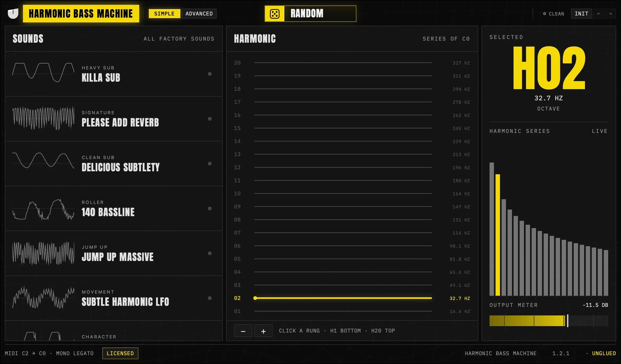Toggle the Subtle Harmonic LFO selection dot
The image size is (621, 364).
210,298
